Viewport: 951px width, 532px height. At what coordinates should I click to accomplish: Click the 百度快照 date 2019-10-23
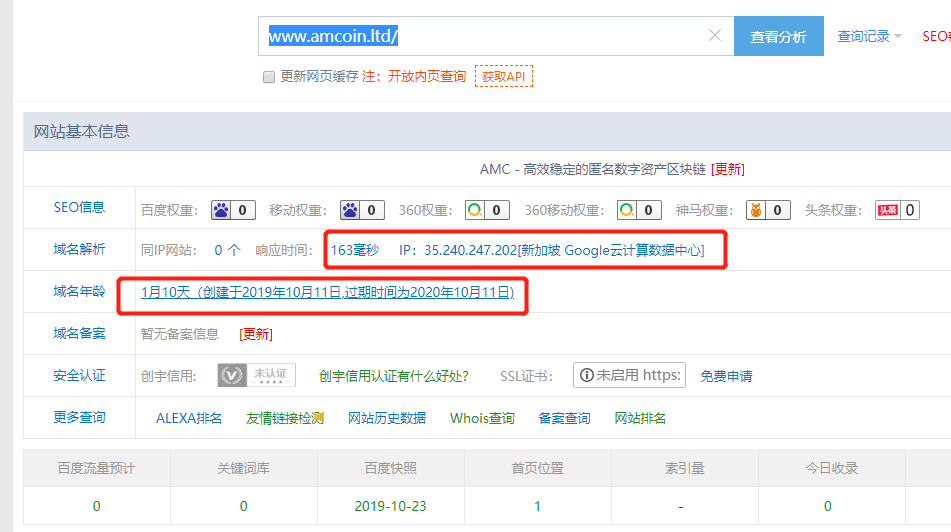click(x=391, y=506)
